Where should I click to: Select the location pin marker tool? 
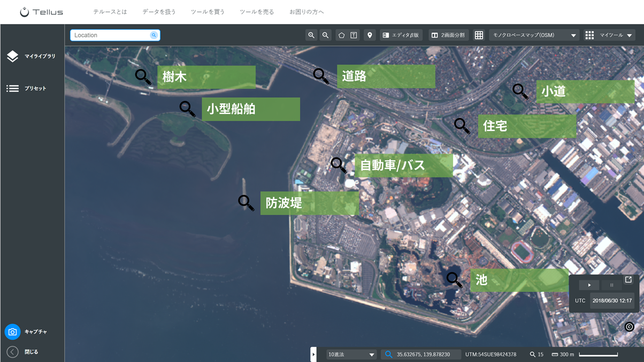coord(370,35)
